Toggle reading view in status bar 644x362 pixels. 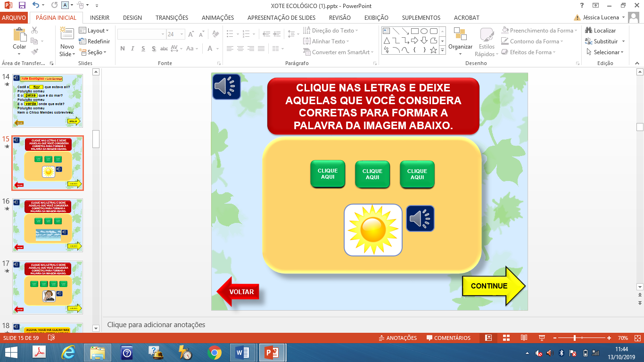pos(524,338)
